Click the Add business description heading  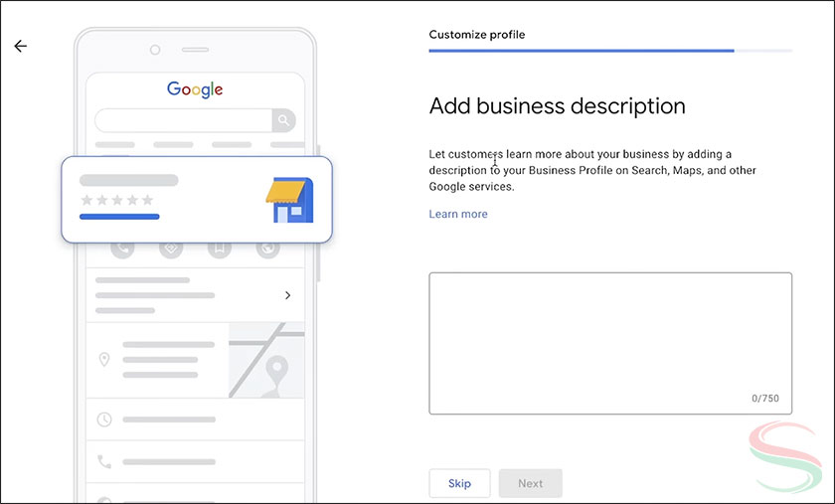tap(557, 105)
